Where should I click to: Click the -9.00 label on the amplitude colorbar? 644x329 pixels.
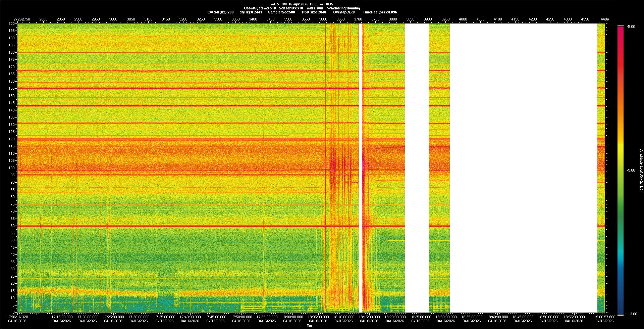[x=631, y=171]
